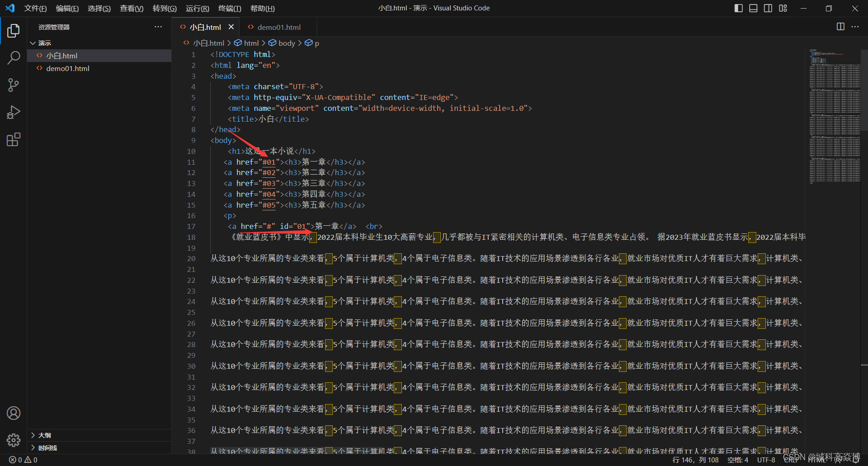Viewport: 868px width, 466px height.
Task: Open the 转到(G) menu
Action: [165, 8]
